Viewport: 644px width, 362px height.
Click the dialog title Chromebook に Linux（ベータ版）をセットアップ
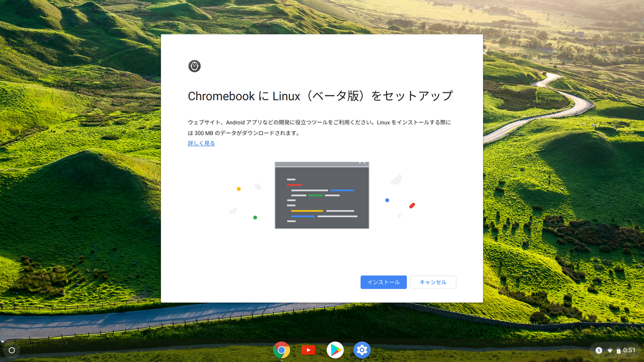320,96
